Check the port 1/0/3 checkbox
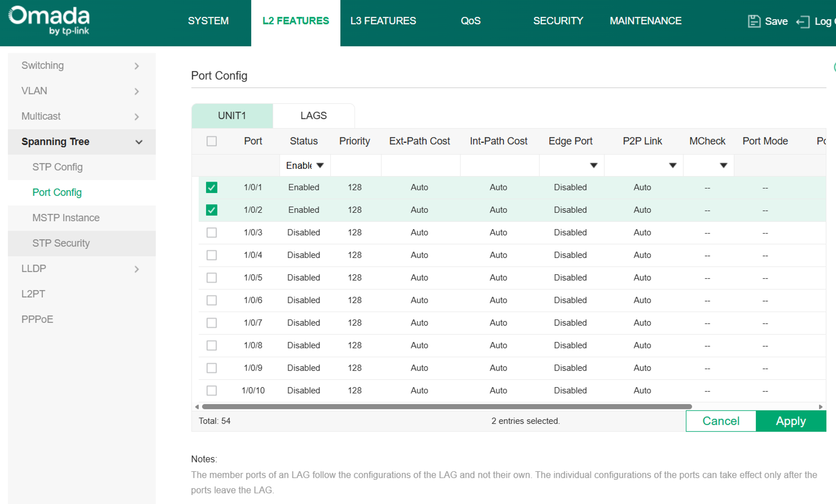The height and width of the screenshot is (504, 836). click(x=212, y=232)
